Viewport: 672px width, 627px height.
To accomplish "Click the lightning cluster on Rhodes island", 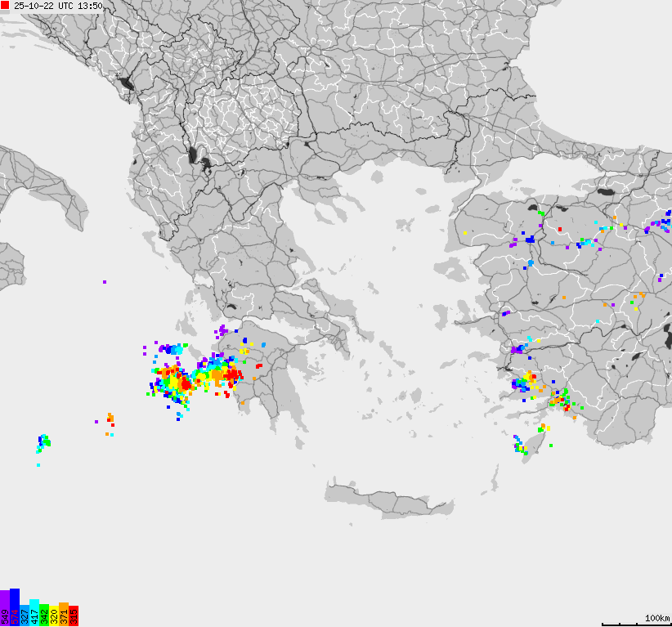I will [520, 446].
